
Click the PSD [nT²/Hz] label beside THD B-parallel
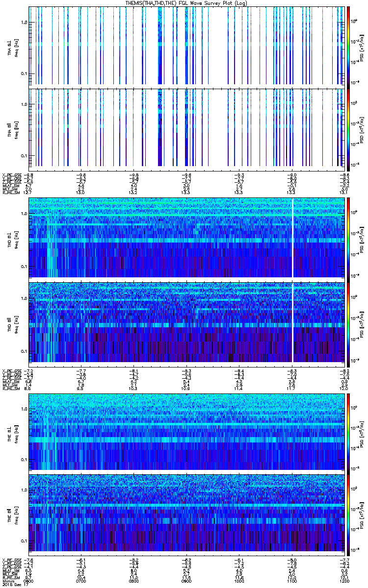point(361,325)
